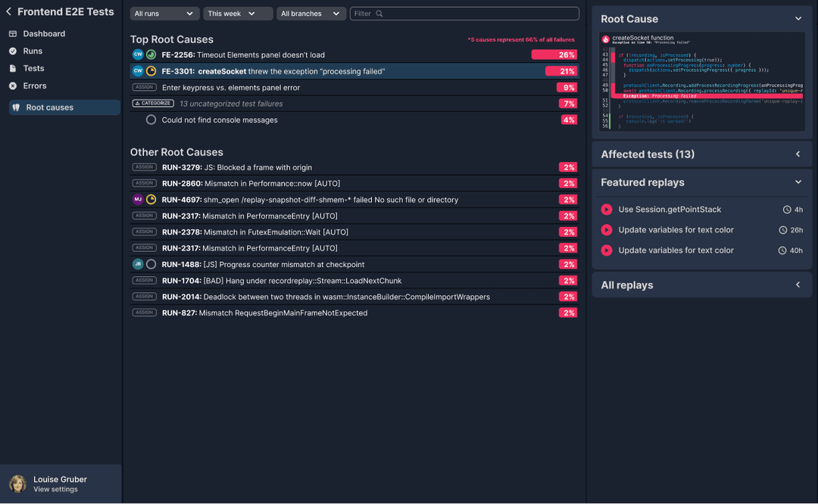Click the Runs checkmark icon in sidebar
Viewport: 818px width, 504px height.
point(13,51)
